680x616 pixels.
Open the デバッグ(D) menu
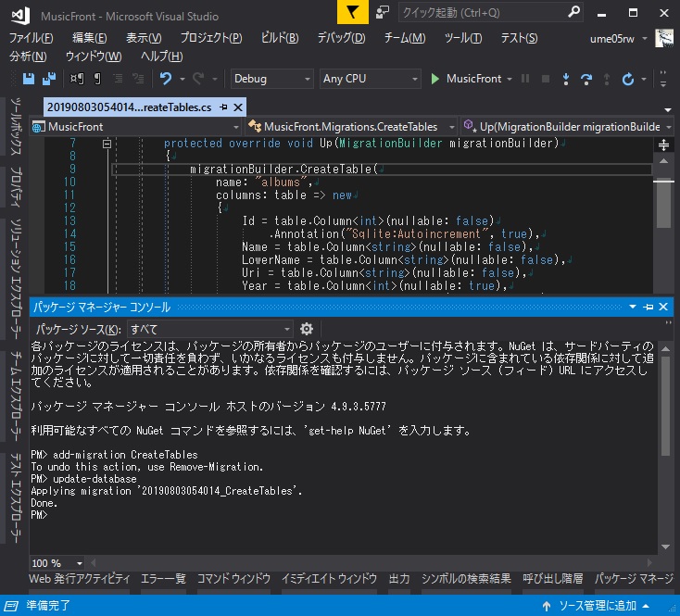tap(341, 38)
